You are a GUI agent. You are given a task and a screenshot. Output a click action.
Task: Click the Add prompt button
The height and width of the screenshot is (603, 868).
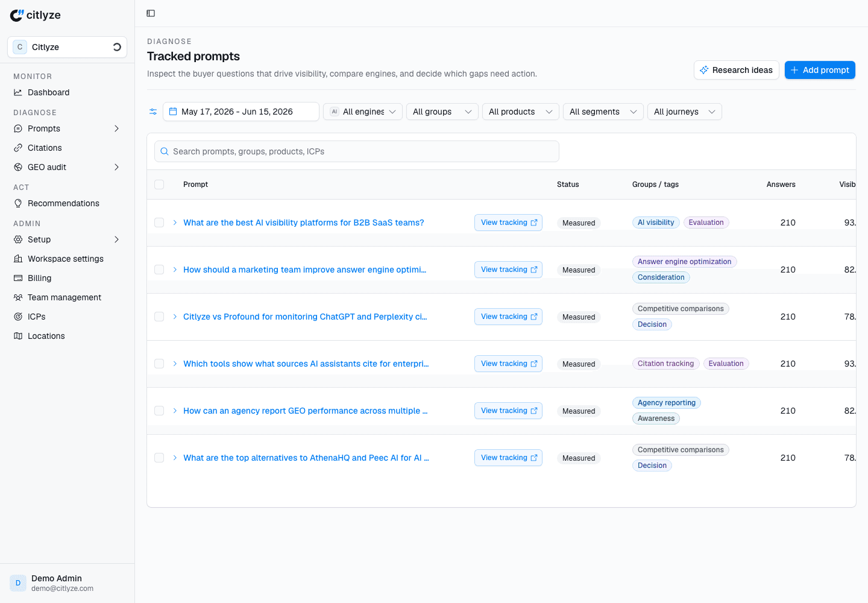point(820,70)
